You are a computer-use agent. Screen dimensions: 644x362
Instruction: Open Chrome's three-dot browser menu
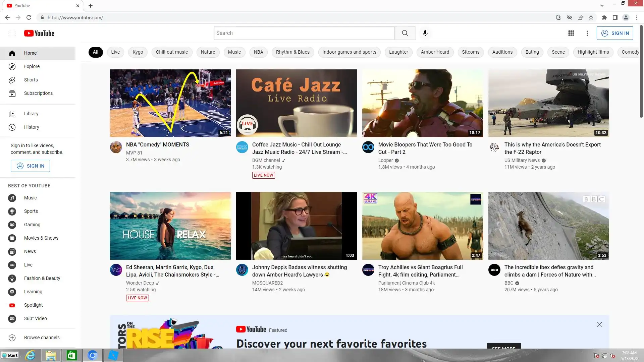[x=637, y=17]
